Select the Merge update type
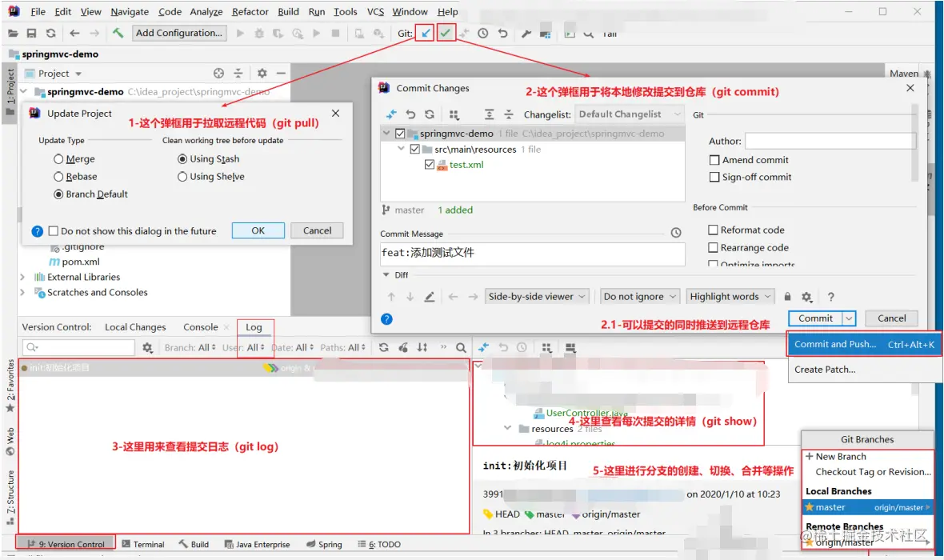944x560 pixels. (74, 159)
